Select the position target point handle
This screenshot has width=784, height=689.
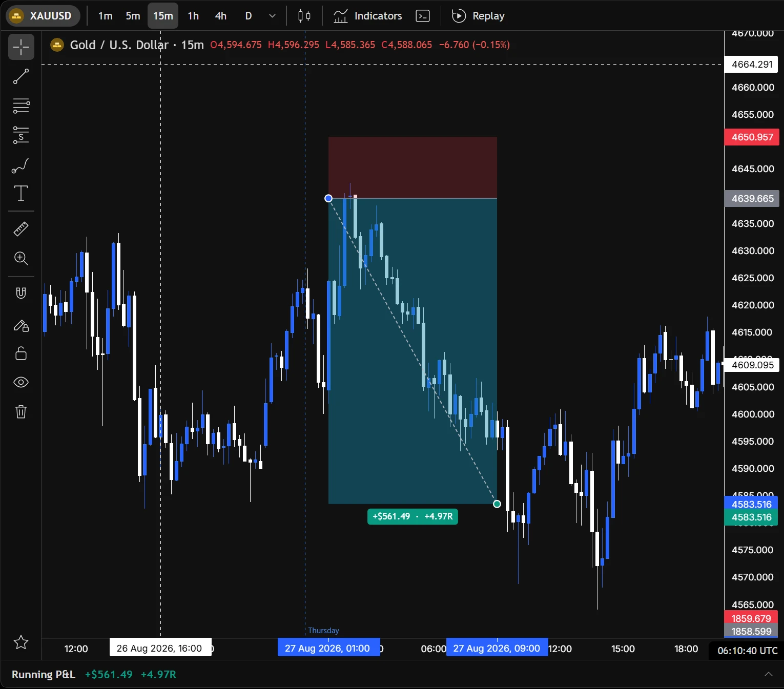pos(497,504)
